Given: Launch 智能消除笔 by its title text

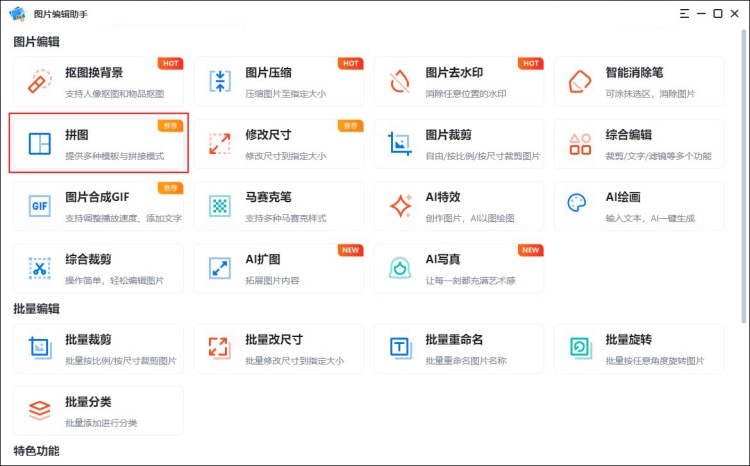Looking at the screenshot, I should coord(634,73).
